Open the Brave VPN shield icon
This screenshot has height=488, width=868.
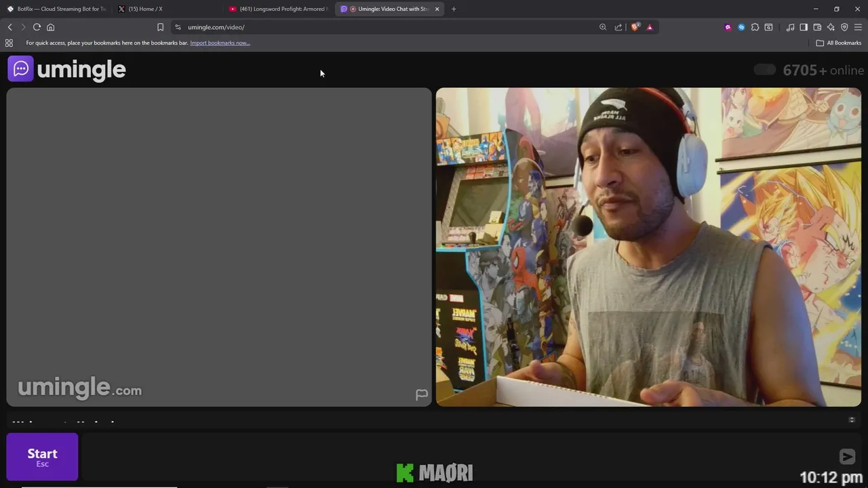tap(844, 27)
